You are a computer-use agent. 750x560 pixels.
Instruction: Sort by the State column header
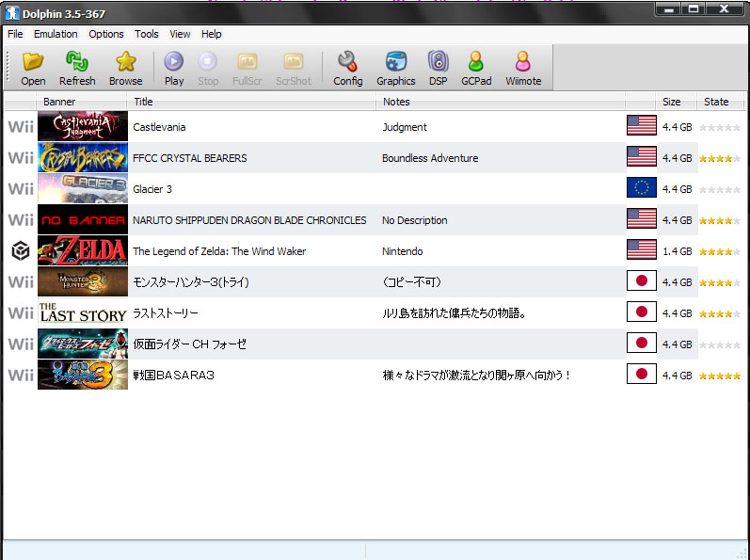pyautogui.click(x=721, y=102)
